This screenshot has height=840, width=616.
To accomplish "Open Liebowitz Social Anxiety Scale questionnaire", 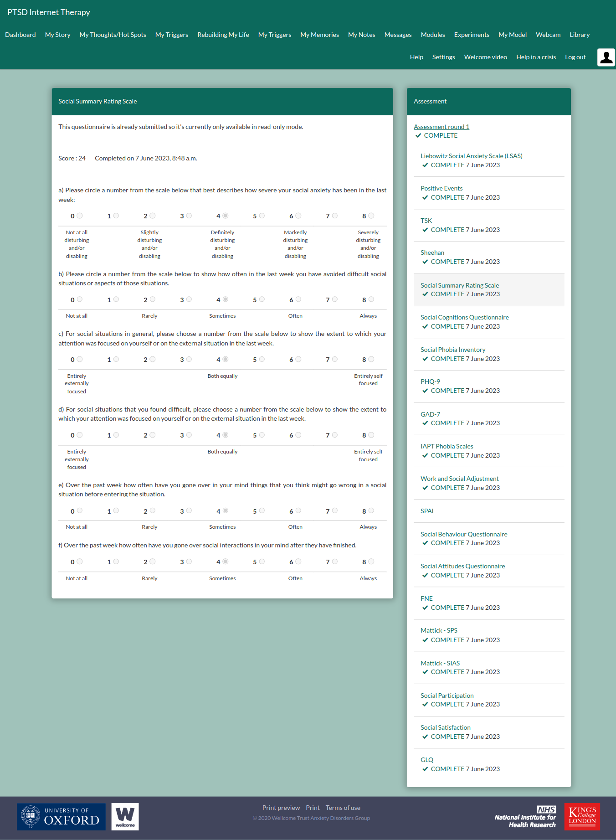I will click(x=471, y=156).
